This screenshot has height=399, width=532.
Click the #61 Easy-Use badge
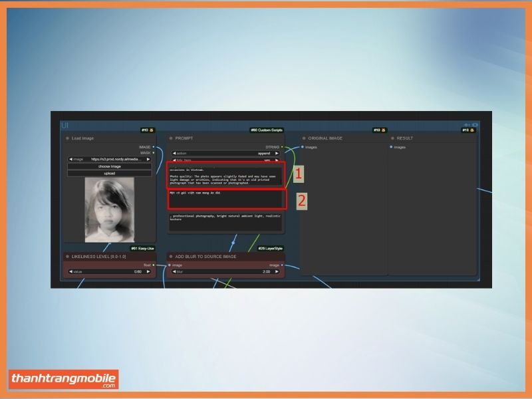tap(142, 248)
